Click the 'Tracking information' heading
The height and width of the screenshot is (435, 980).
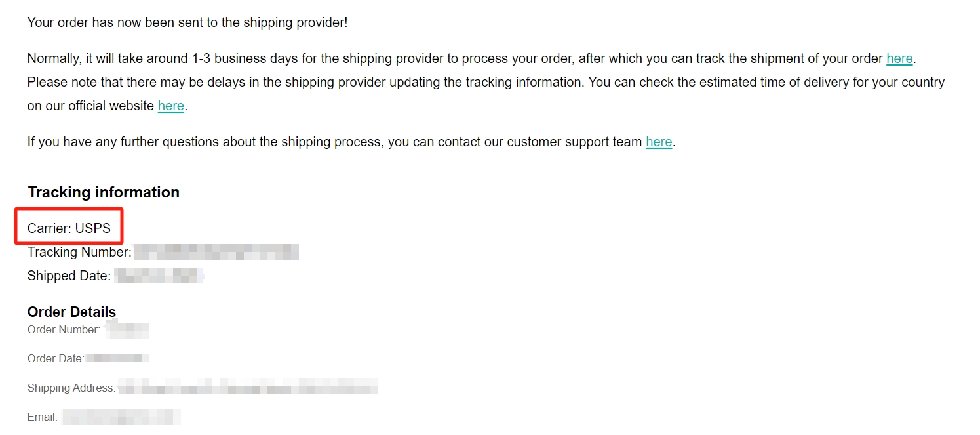tap(104, 192)
